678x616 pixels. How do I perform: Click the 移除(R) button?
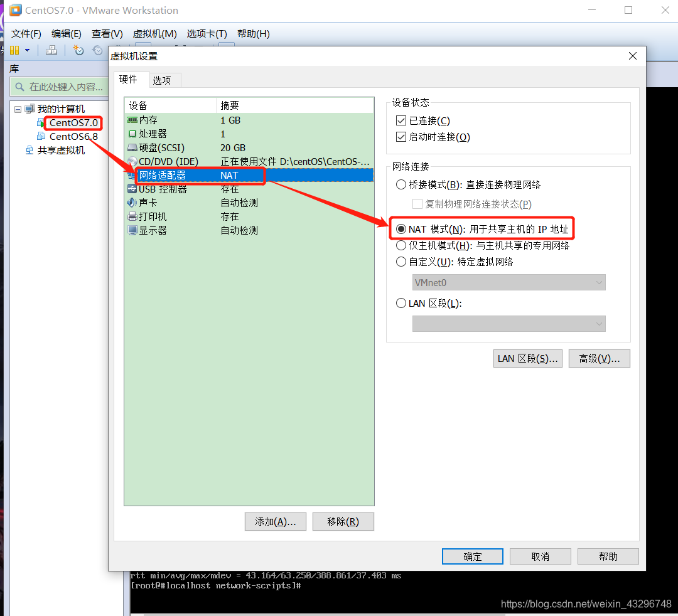click(x=343, y=522)
